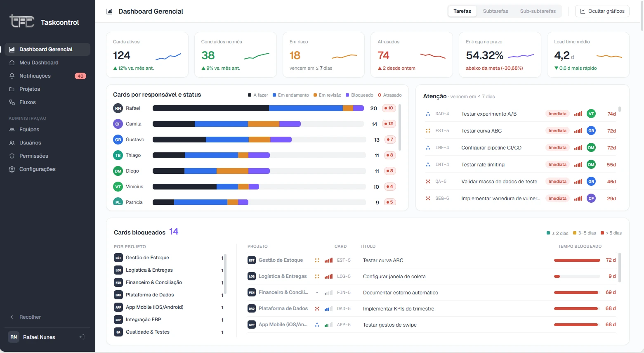Open the Cards ativos 124 card
Screen dimensions: 644x353
coord(147,54)
